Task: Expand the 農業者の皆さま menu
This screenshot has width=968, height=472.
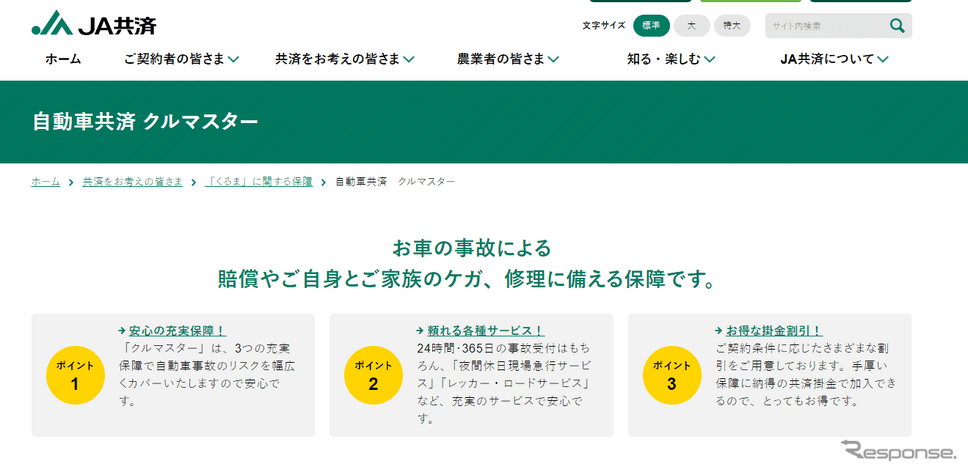Action: 507,59
